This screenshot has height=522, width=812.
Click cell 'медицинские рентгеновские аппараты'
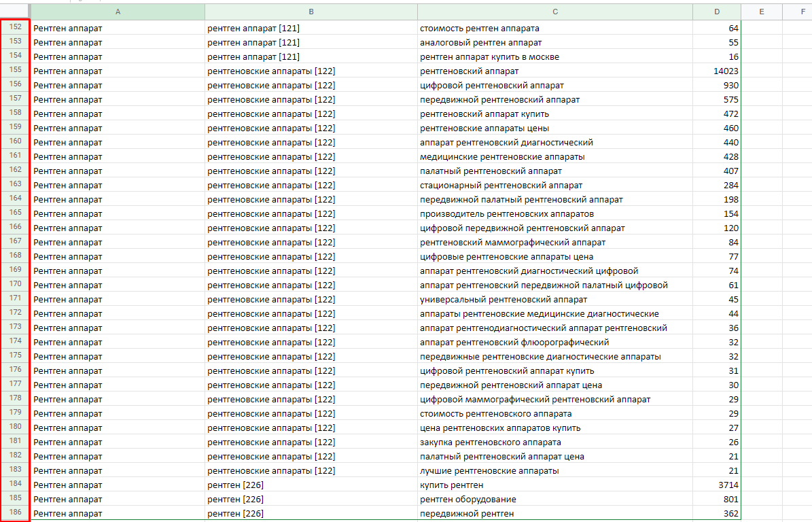[x=554, y=156]
